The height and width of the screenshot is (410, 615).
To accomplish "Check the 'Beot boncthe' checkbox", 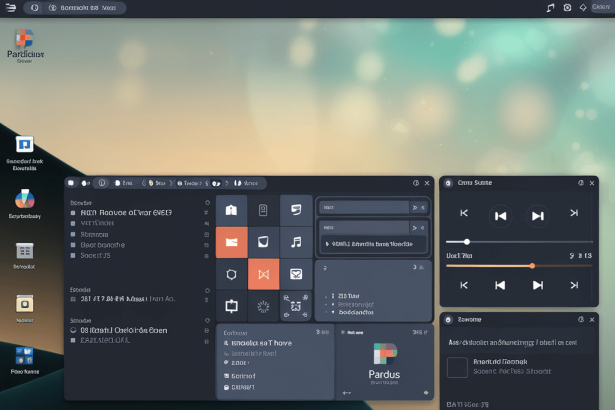I will pyautogui.click(x=73, y=245).
